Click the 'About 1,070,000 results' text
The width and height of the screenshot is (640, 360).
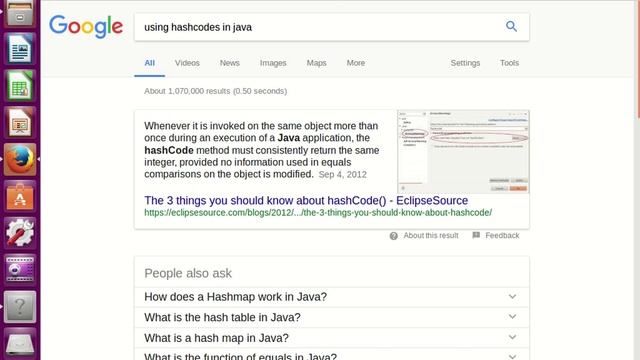click(x=216, y=91)
